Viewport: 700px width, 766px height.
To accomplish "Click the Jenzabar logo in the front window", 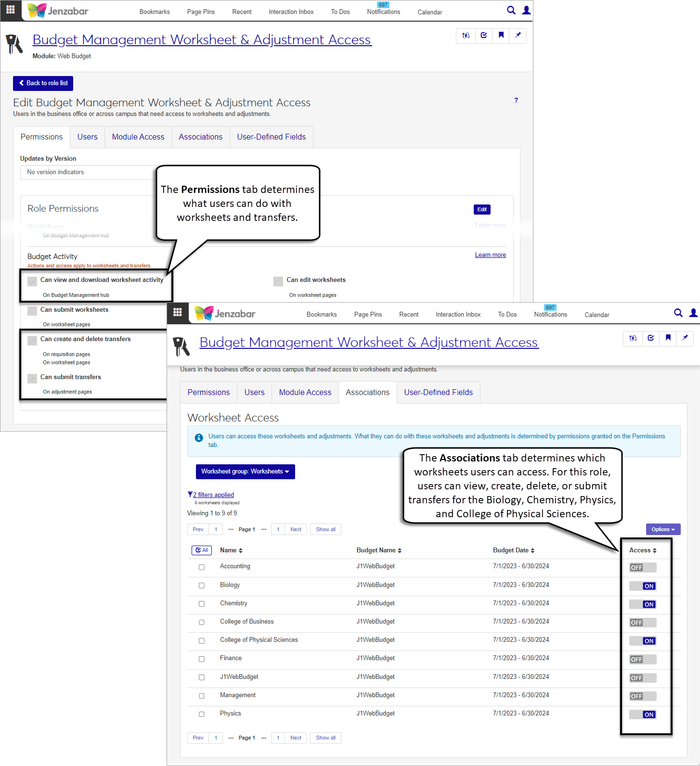I will tap(225, 313).
